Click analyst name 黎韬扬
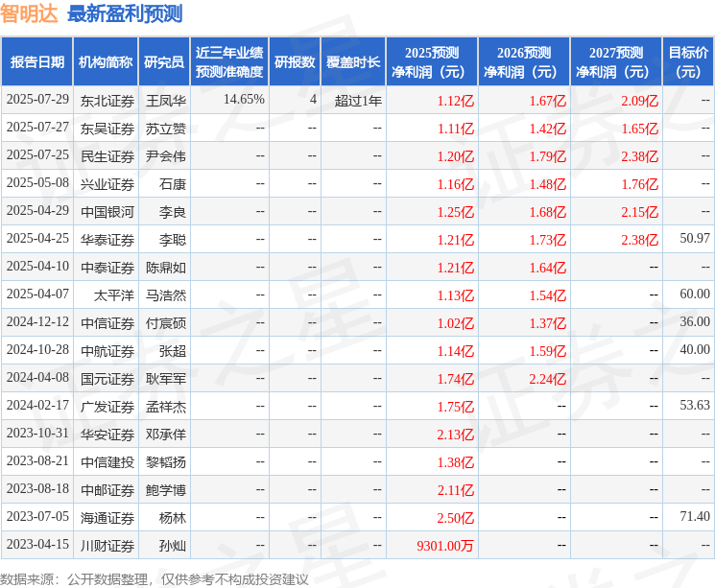Viewport: 715px width, 588px height. (x=166, y=462)
